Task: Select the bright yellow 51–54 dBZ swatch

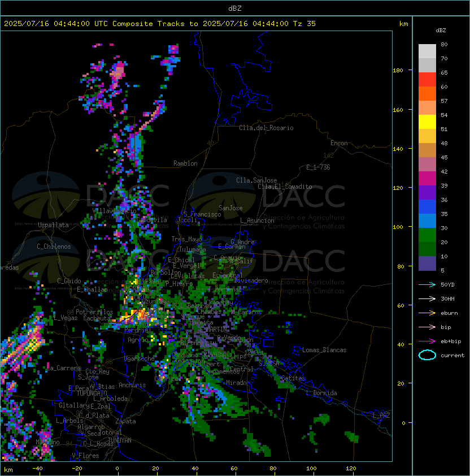Action: tap(427, 122)
